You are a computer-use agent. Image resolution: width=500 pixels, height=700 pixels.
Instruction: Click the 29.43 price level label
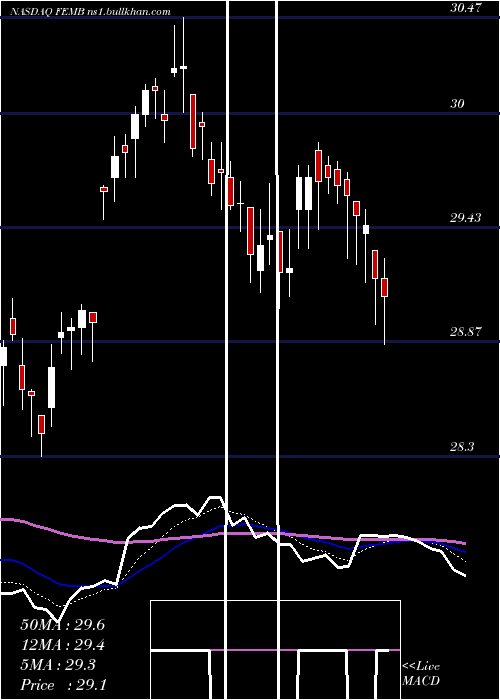point(466,218)
